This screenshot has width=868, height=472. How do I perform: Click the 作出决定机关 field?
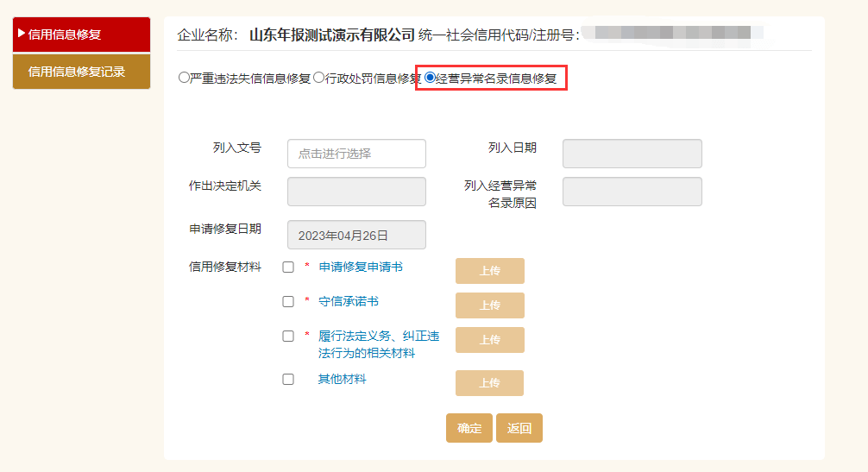[356, 192]
